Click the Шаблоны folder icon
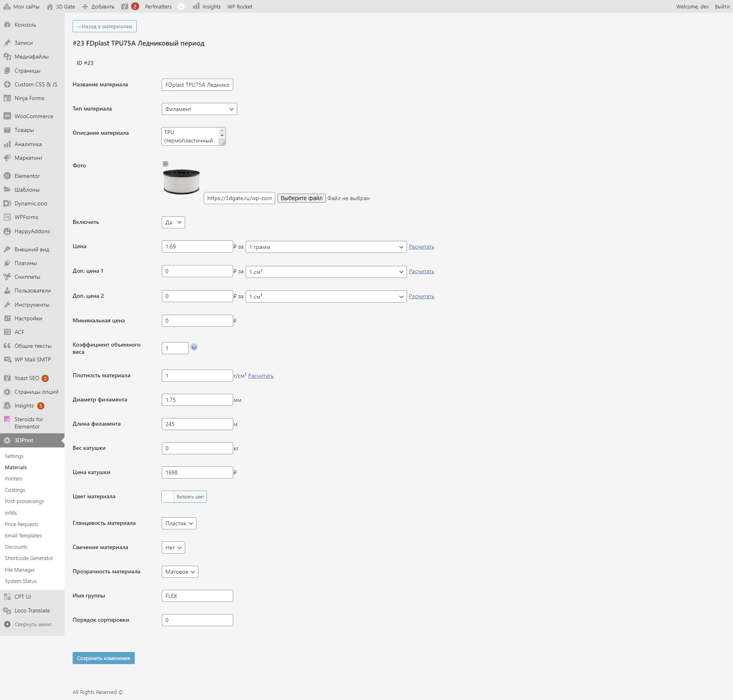The width and height of the screenshot is (733, 700). pos(7,190)
